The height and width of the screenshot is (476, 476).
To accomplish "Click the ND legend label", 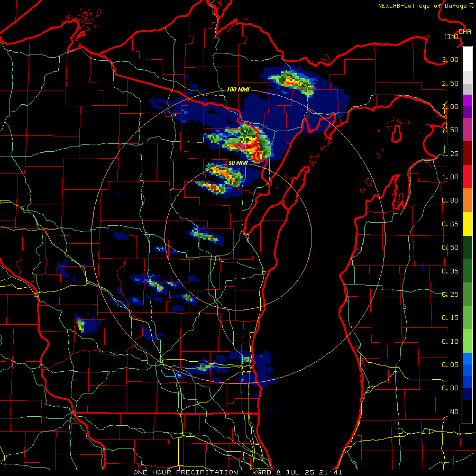I will click(454, 412).
